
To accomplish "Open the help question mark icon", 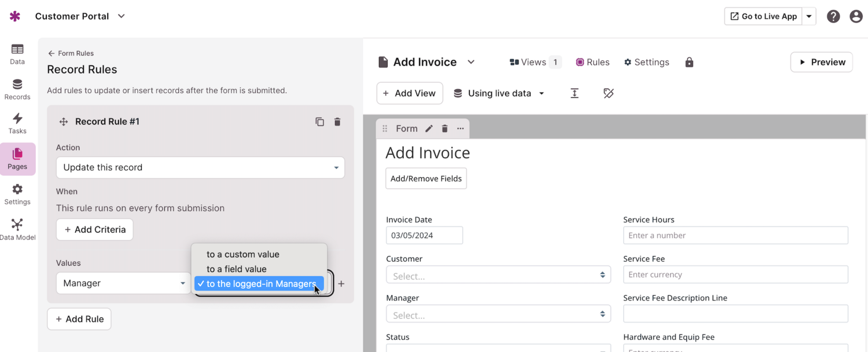I will pos(833,16).
